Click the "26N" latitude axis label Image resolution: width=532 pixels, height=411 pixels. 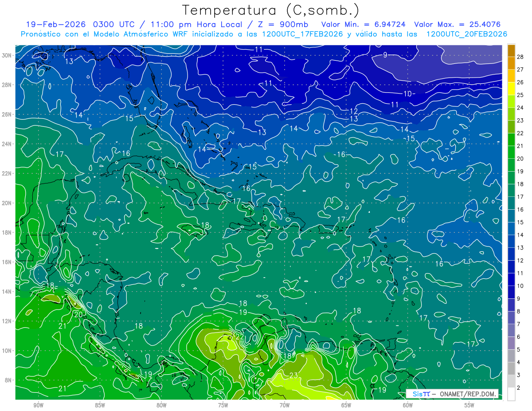[7, 114]
